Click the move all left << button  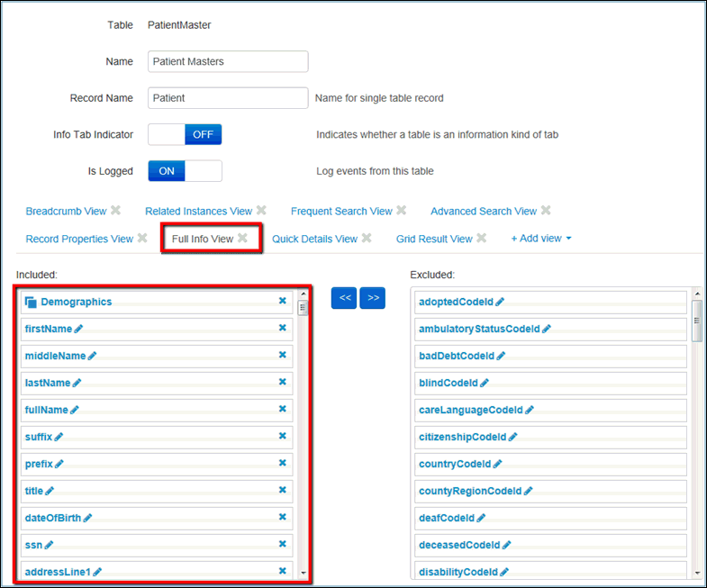(343, 298)
